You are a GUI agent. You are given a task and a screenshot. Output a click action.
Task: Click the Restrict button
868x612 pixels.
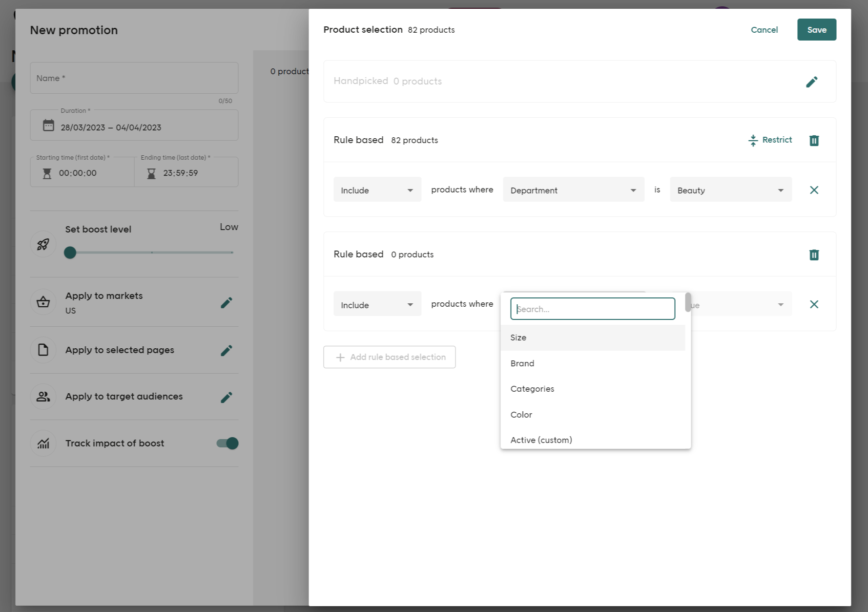click(x=770, y=140)
